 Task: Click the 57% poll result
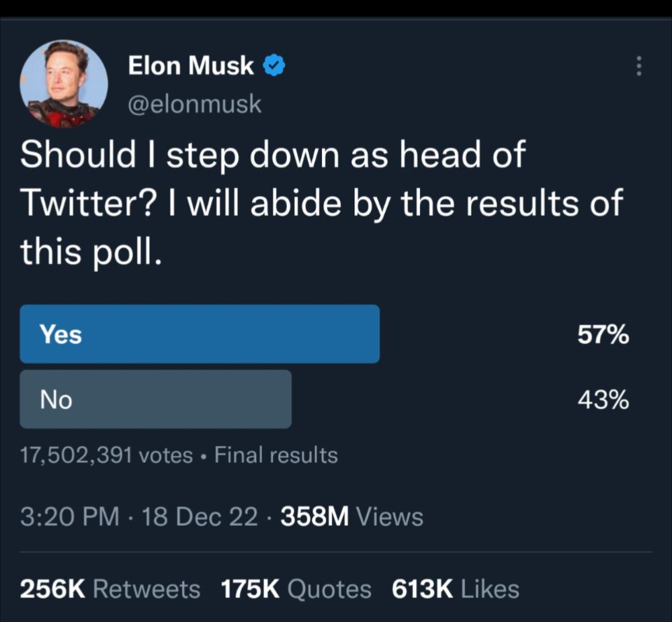603,335
